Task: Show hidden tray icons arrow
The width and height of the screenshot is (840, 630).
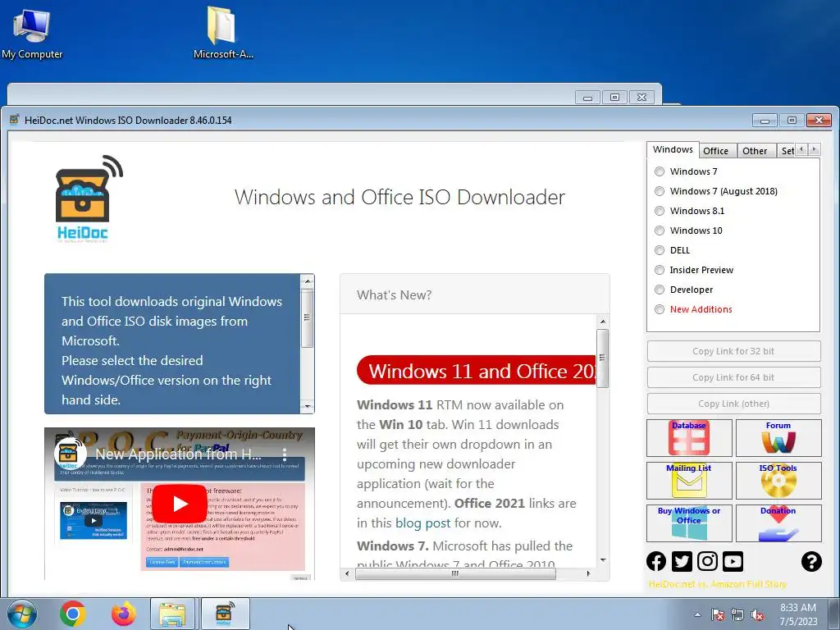Action: (x=697, y=615)
